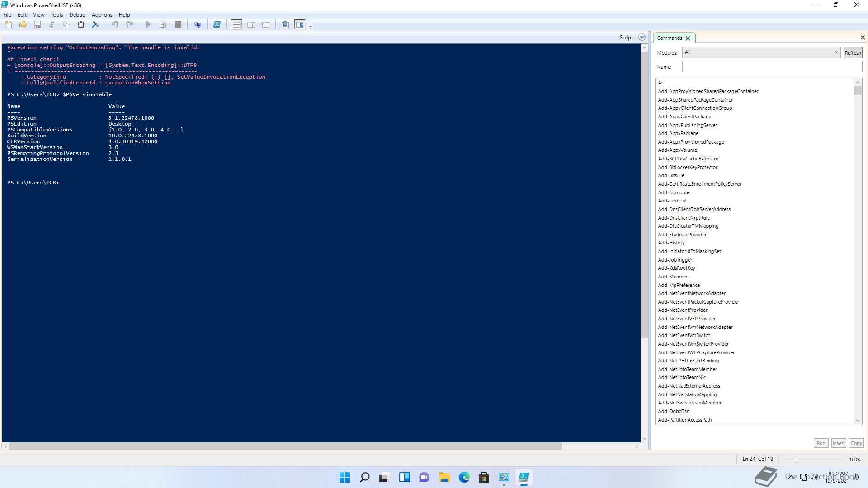
Task: Select Add-Computer command
Action: [x=675, y=192]
